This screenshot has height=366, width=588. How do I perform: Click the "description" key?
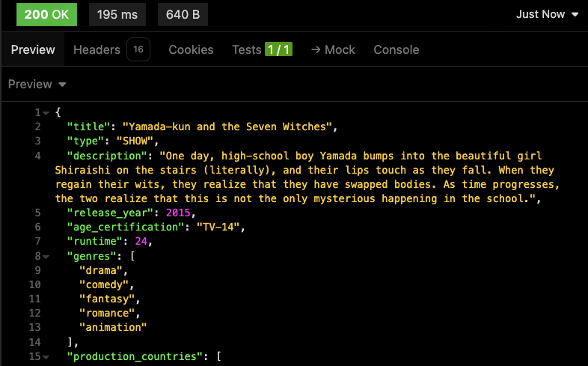click(107, 156)
